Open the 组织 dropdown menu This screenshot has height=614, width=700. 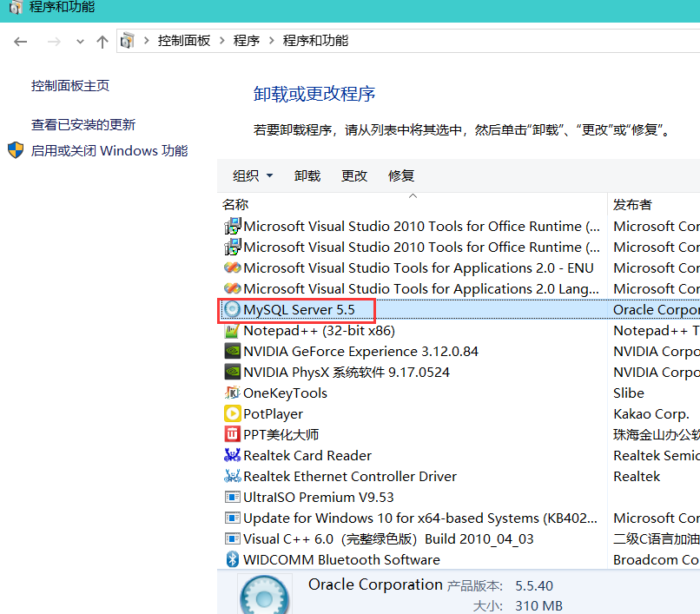pyautogui.click(x=253, y=175)
